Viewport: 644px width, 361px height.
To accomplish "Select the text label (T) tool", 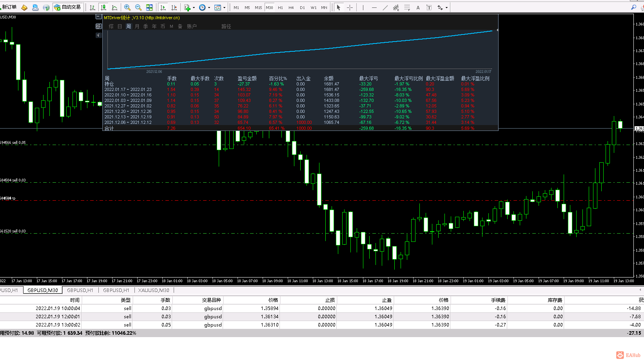I will pos(429,7).
